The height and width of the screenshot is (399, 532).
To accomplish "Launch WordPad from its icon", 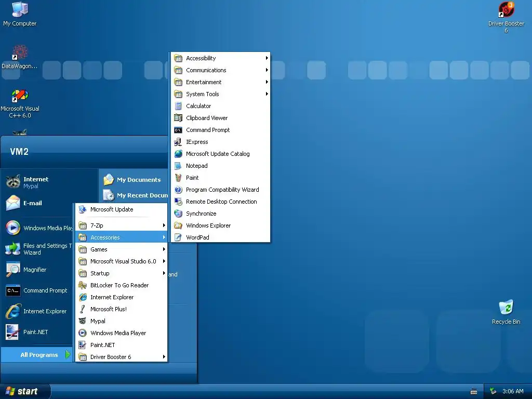I will click(178, 237).
